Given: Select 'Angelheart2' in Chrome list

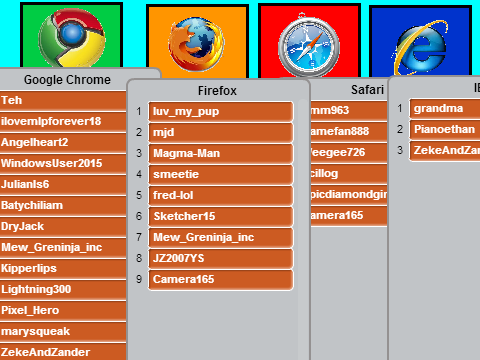Looking at the screenshot, I should (x=63, y=143).
